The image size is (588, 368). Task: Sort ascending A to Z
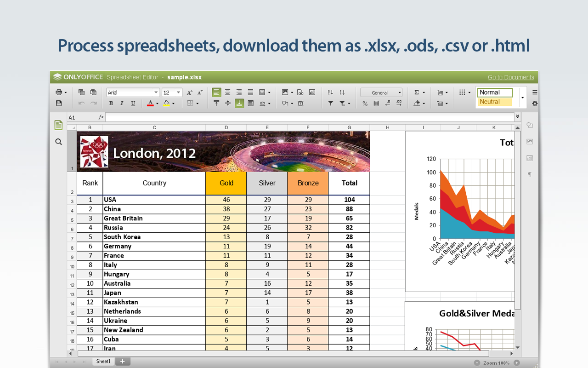pyautogui.click(x=330, y=92)
